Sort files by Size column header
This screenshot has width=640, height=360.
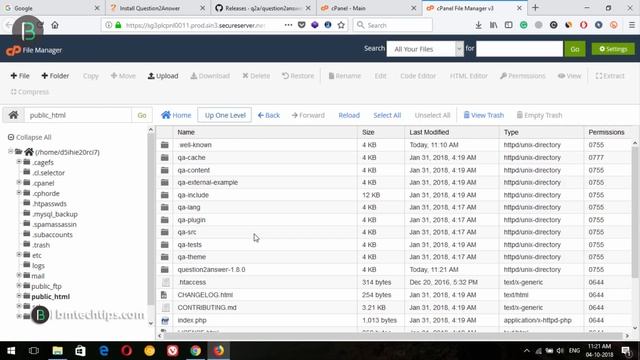(x=368, y=132)
